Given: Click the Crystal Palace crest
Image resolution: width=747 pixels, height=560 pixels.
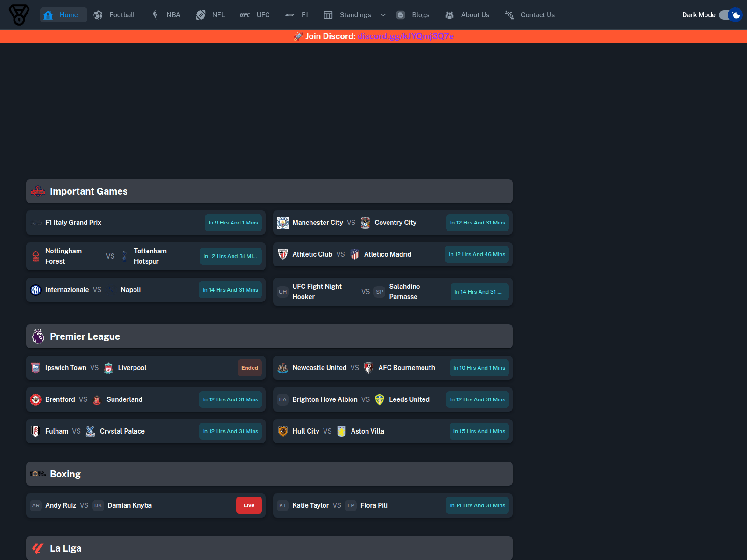Looking at the screenshot, I should pyautogui.click(x=90, y=431).
